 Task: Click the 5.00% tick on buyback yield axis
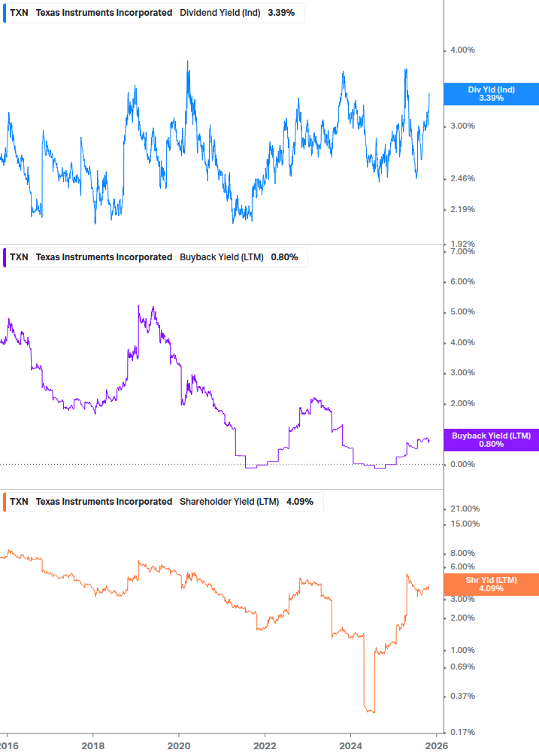[x=462, y=312]
